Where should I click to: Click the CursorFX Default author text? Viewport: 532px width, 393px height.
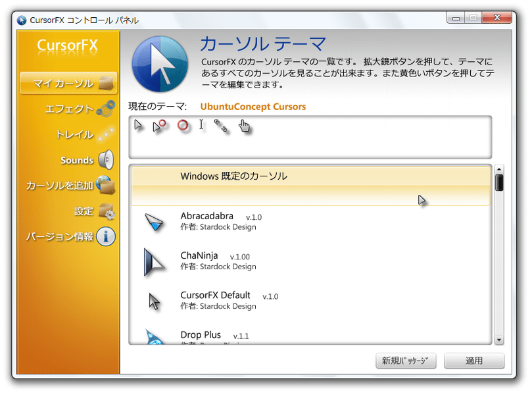[x=218, y=306]
